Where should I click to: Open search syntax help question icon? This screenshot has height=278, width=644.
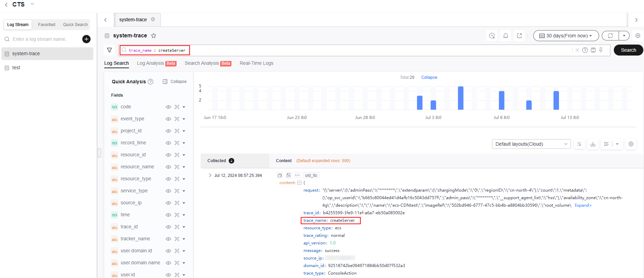585,50
